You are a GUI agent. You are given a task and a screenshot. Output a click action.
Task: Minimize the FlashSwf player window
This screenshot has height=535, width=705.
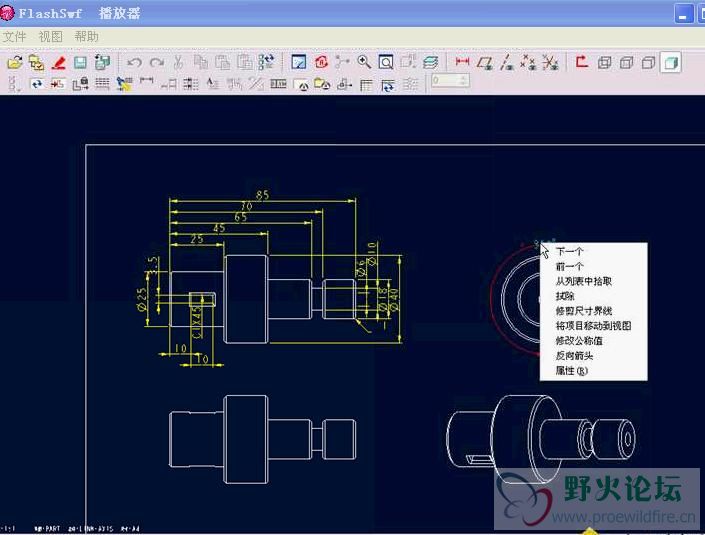pos(684,14)
